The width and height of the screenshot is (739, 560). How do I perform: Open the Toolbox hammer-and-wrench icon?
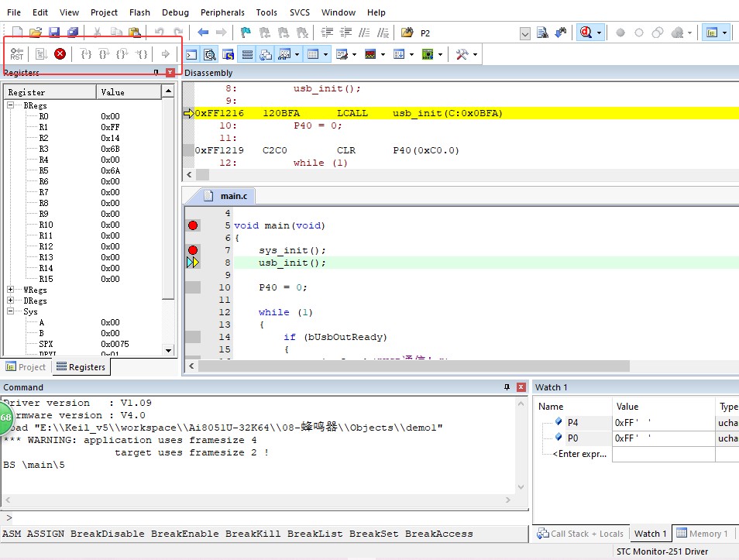pyautogui.click(x=462, y=55)
